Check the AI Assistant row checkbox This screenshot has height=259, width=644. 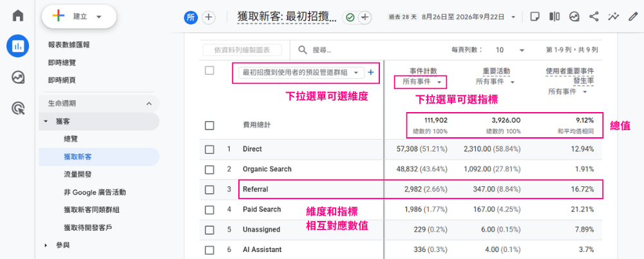(x=209, y=249)
